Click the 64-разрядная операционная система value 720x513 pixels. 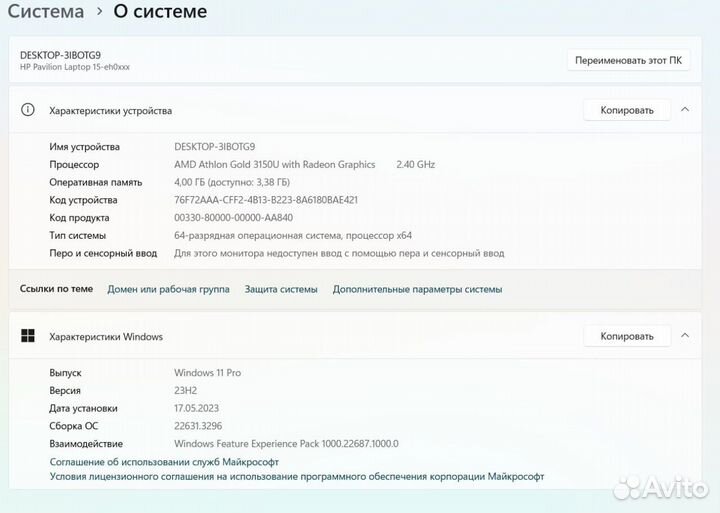[293, 236]
